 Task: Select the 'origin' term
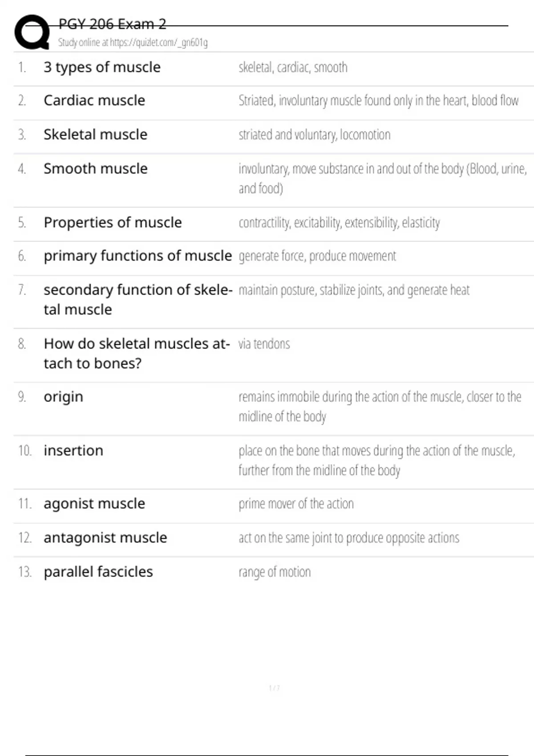[63, 397]
